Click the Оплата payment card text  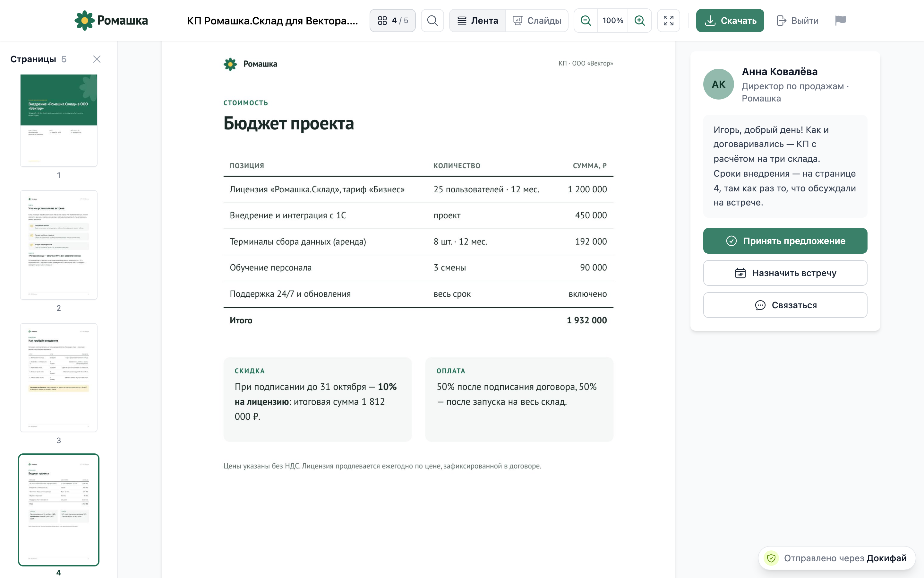517,394
